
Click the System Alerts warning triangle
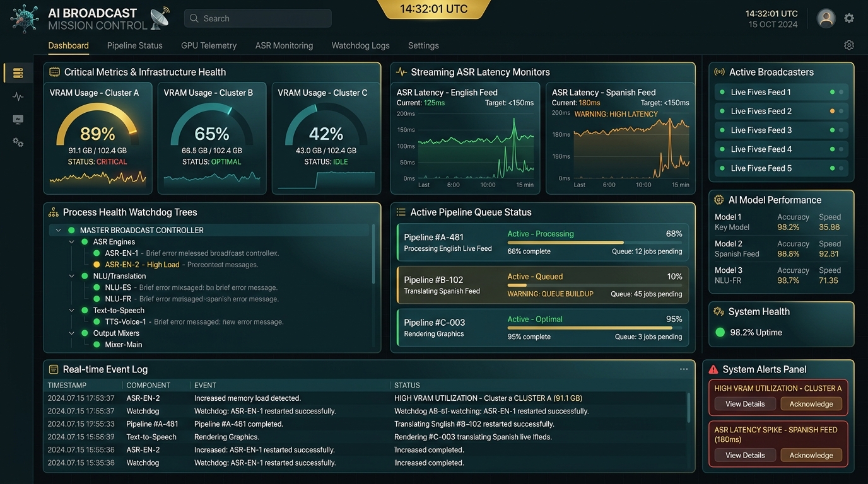[x=713, y=369]
